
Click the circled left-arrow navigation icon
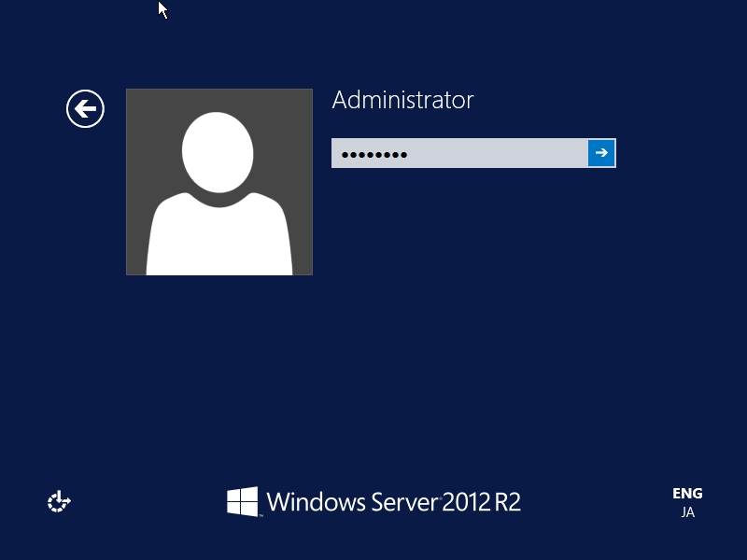click(x=85, y=108)
